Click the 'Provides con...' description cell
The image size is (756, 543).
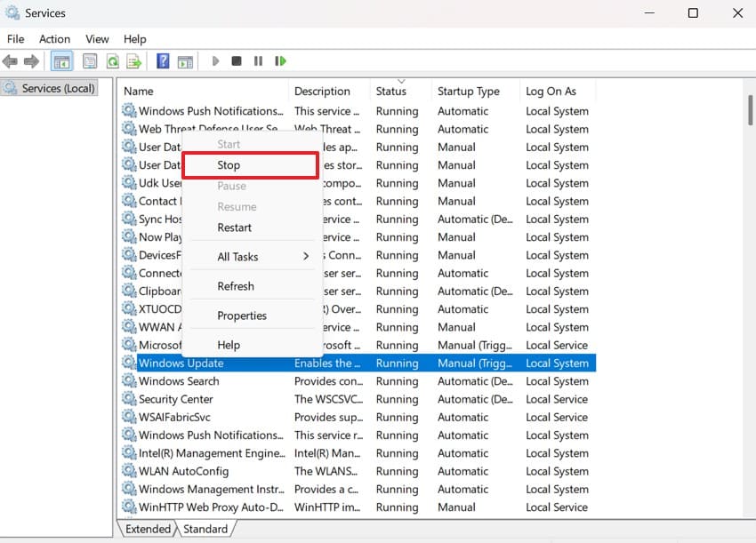tap(328, 381)
